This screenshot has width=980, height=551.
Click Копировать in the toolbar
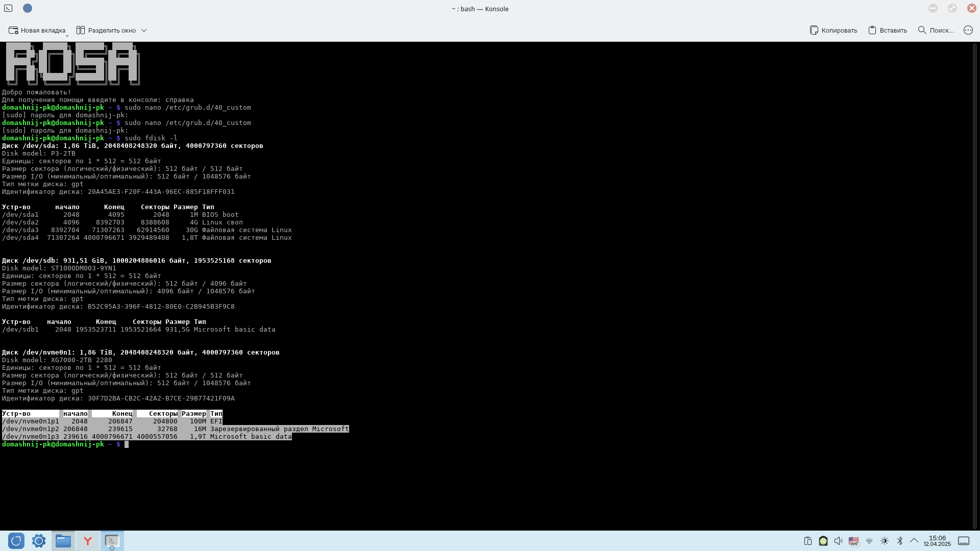(x=833, y=31)
